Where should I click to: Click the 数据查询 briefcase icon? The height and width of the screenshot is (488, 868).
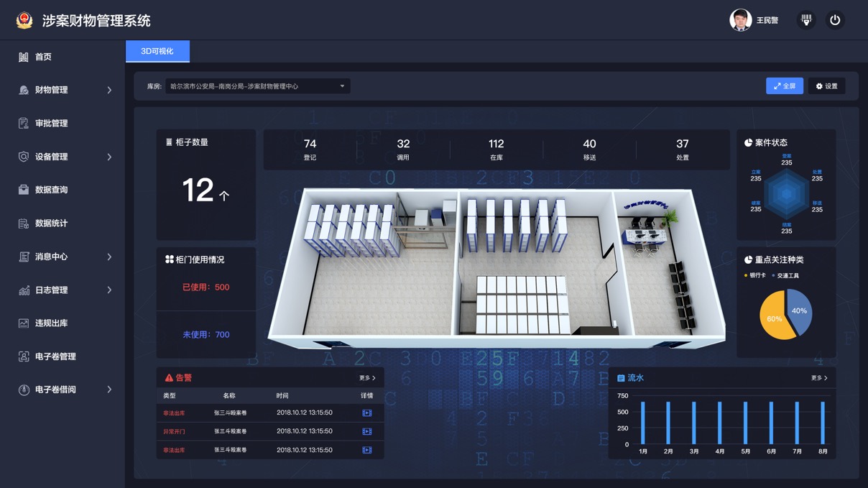coord(24,190)
